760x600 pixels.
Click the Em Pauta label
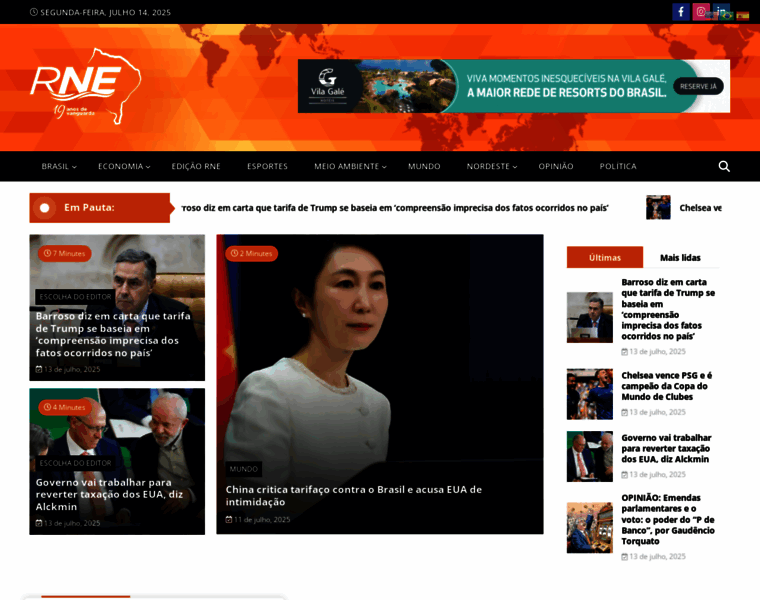coord(89,207)
